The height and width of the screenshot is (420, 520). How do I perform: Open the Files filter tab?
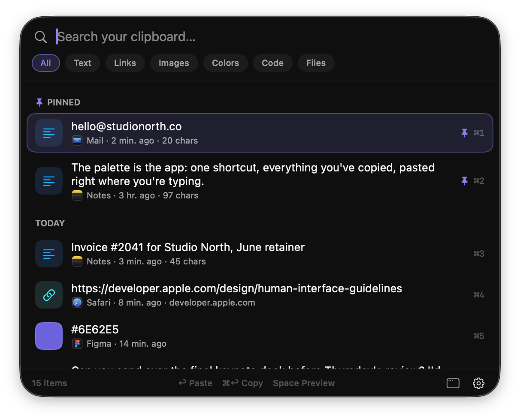(316, 63)
